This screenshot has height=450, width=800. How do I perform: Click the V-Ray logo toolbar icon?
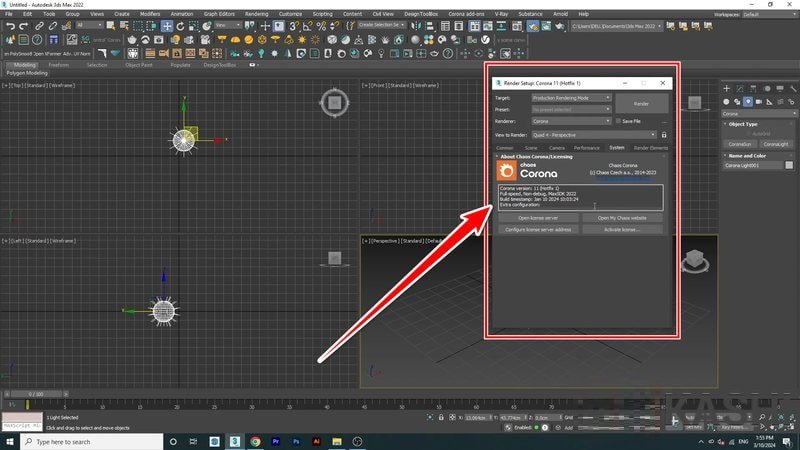click(x=485, y=39)
